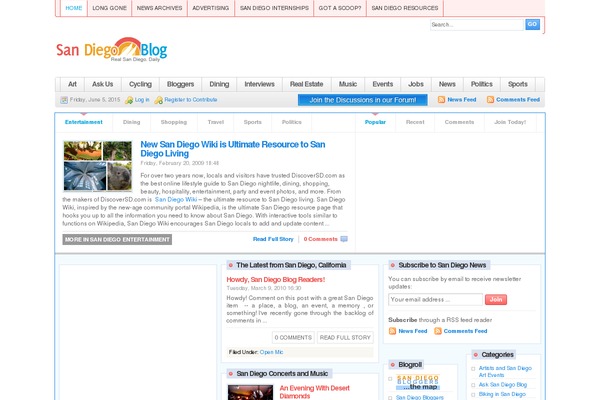Click the Log in user icon
The height and width of the screenshot is (400, 600).
coord(129,100)
